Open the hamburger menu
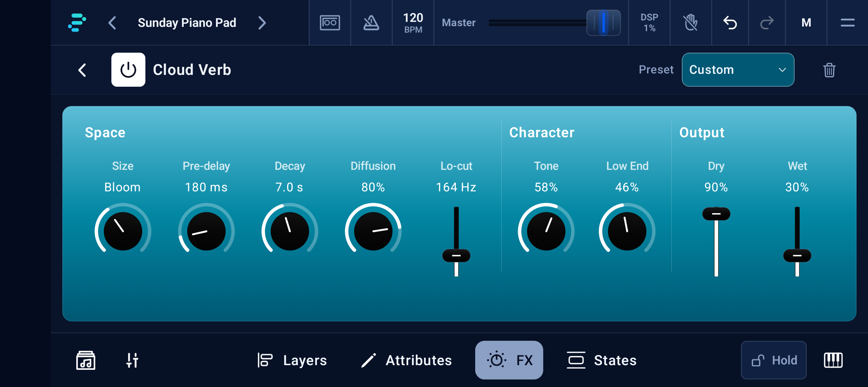Viewport: 868px width, 387px height. 848,23
